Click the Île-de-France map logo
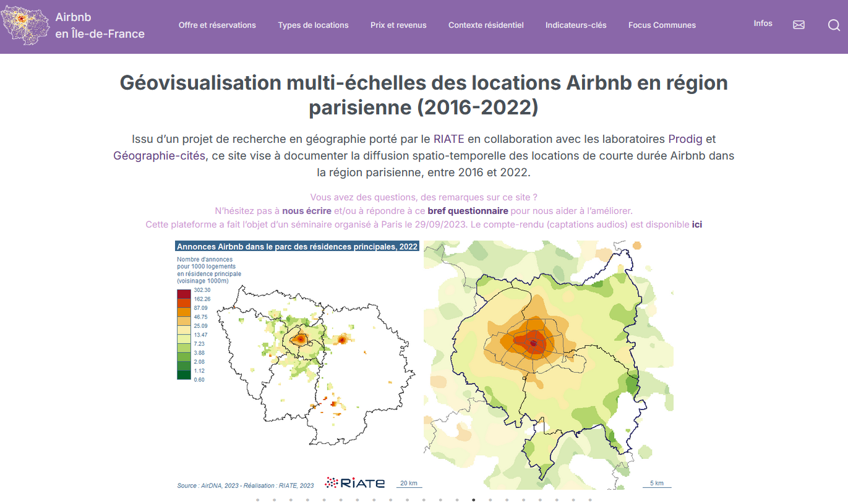Viewport: 848px width, 504px height. pos(24,24)
